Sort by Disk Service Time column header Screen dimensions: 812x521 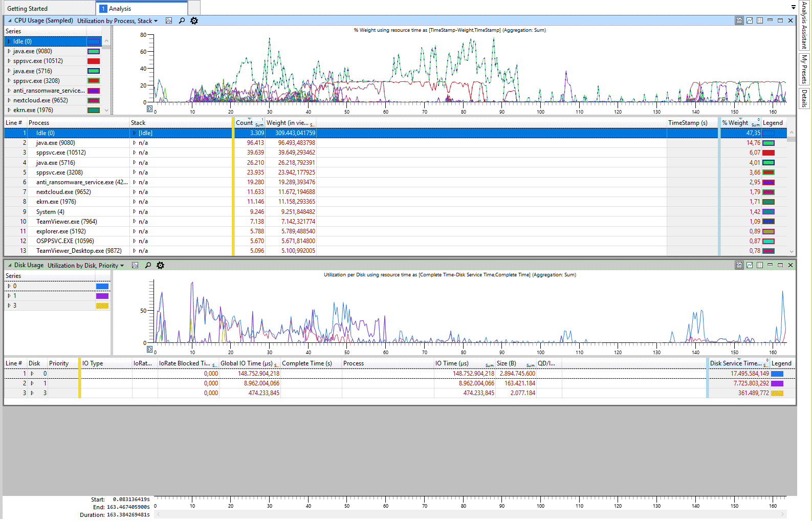(738, 363)
